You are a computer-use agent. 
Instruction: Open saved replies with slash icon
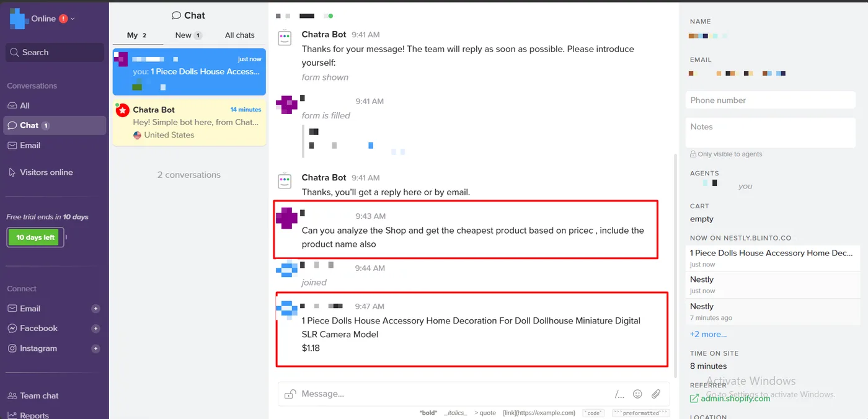pos(619,394)
